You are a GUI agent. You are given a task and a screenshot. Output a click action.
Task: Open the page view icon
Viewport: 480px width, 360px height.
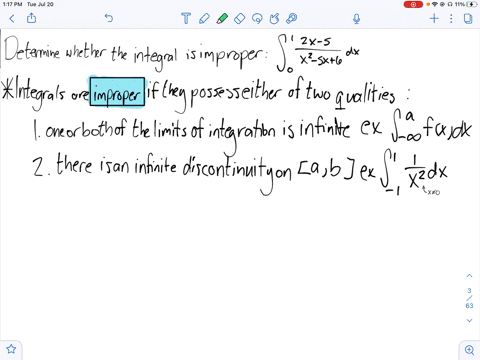tap(468, 18)
